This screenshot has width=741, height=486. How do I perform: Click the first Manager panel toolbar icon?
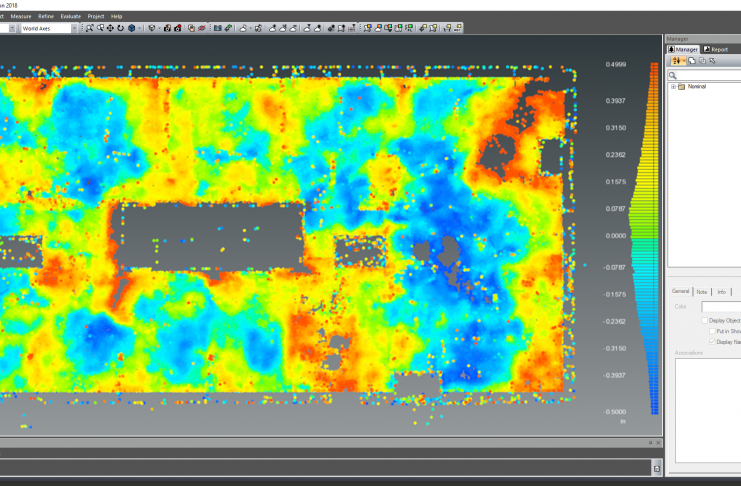tap(675, 61)
